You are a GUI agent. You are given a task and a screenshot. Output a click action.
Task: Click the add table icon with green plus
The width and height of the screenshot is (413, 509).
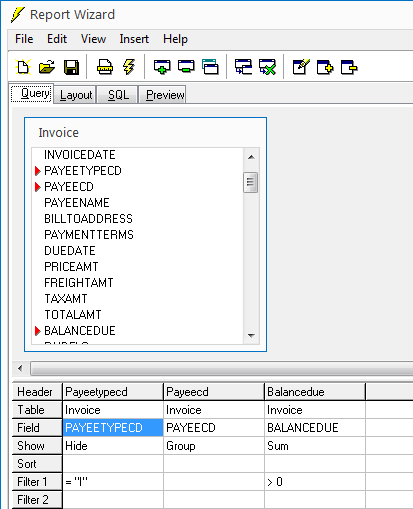(162, 67)
